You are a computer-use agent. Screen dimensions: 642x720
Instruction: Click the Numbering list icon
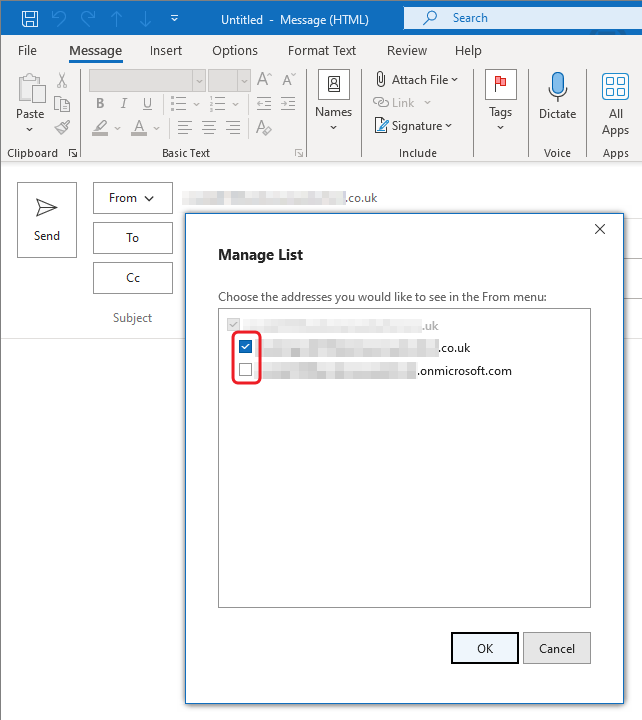click(218, 103)
